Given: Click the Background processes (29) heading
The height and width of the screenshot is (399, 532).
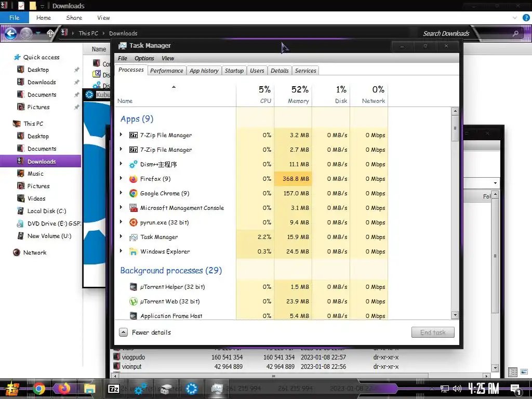Looking at the screenshot, I should click(x=171, y=270).
